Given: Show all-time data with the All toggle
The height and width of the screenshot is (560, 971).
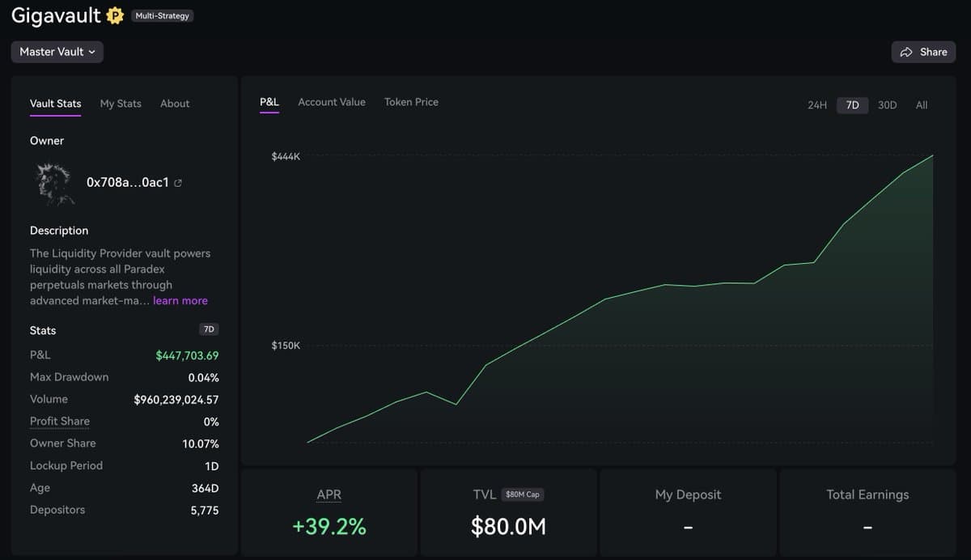Looking at the screenshot, I should click(921, 104).
